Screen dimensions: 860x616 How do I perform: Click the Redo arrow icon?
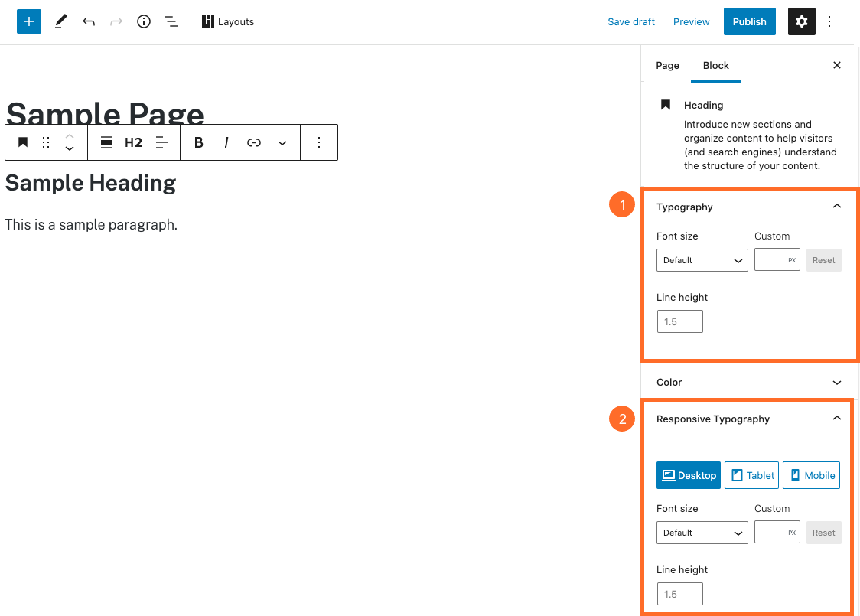click(x=116, y=21)
